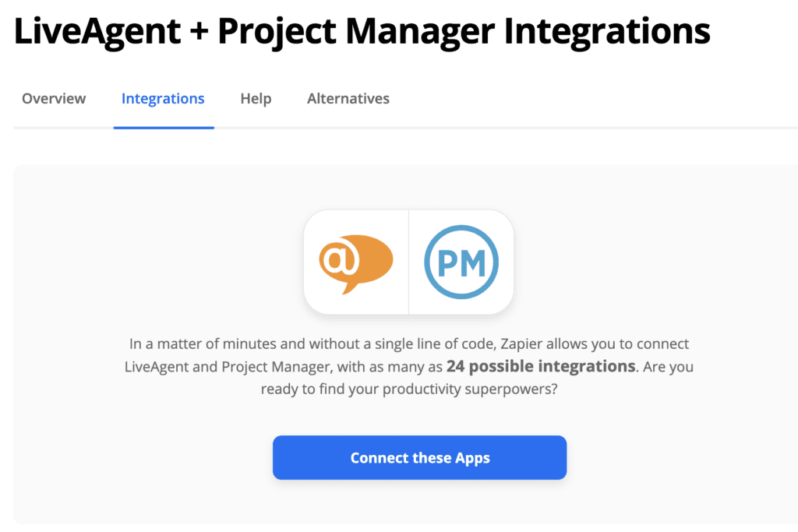
Task: Click the paired integration logos banner
Action: coord(408,262)
